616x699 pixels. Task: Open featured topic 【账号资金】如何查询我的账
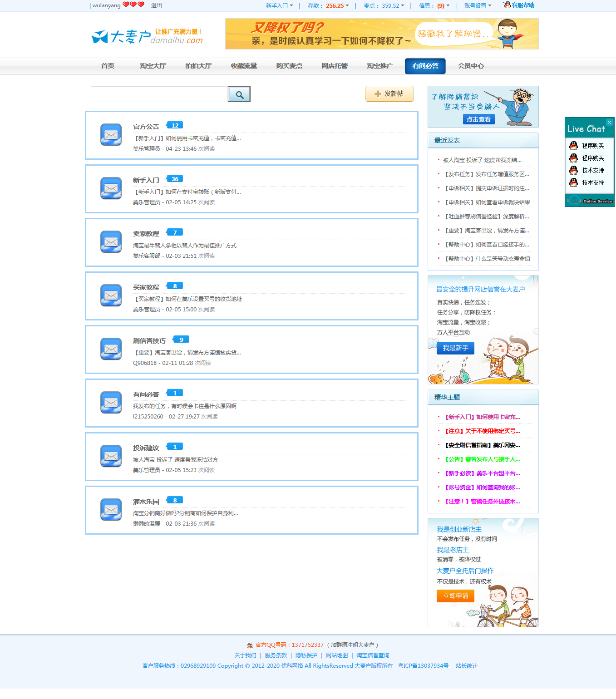click(x=482, y=487)
